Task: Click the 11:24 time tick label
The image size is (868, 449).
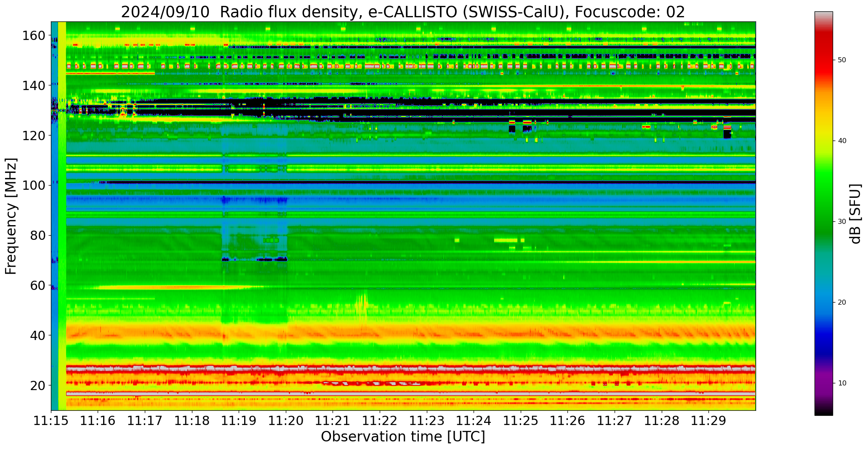Action: point(474,421)
